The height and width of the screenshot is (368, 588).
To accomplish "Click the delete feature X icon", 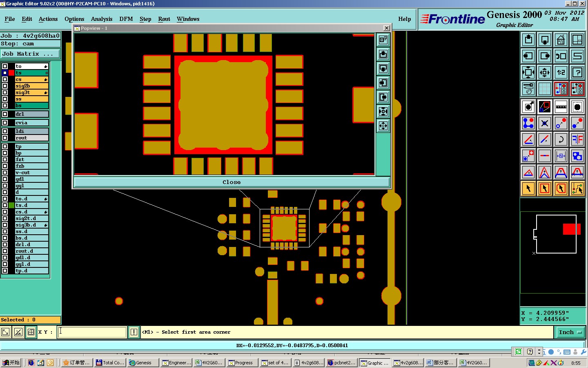I will [545, 123].
